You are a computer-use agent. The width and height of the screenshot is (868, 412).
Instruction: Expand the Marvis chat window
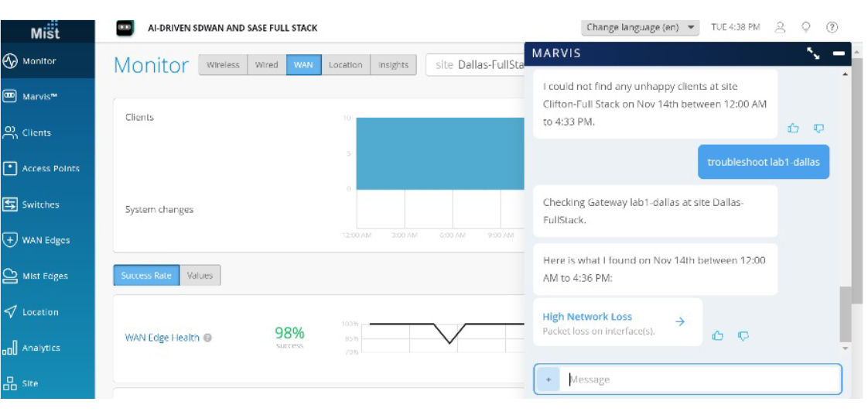click(813, 53)
